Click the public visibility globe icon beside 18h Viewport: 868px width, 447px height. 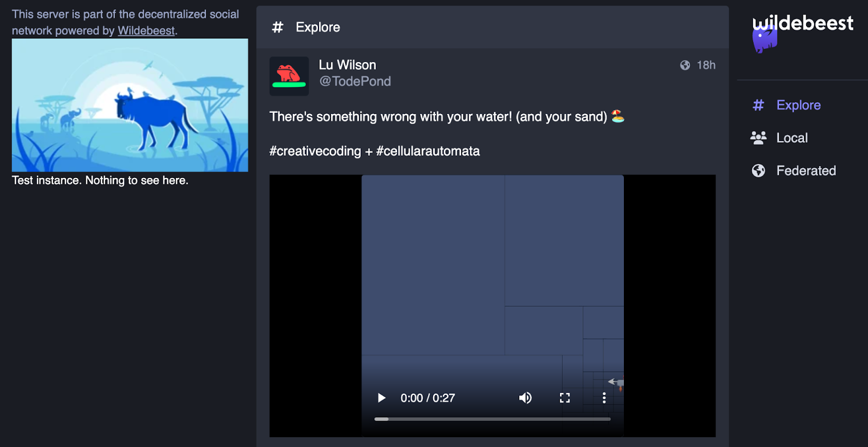point(685,65)
